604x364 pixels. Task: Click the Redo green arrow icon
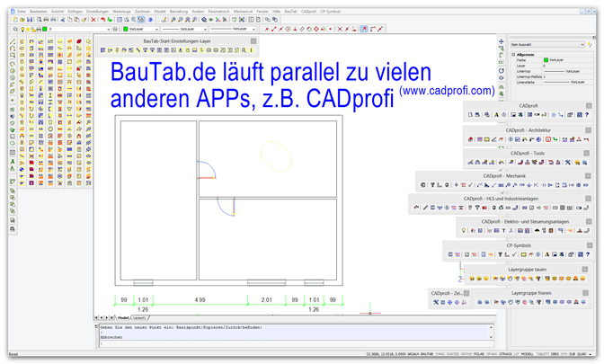click(110, 20)
